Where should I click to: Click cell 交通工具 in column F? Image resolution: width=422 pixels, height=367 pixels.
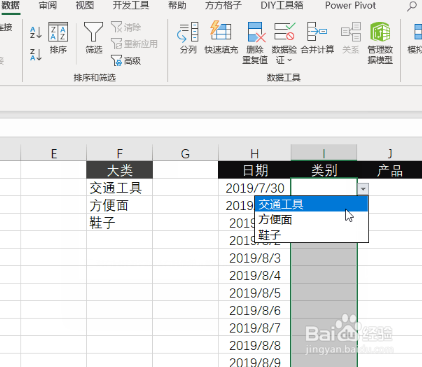point(120,188)
